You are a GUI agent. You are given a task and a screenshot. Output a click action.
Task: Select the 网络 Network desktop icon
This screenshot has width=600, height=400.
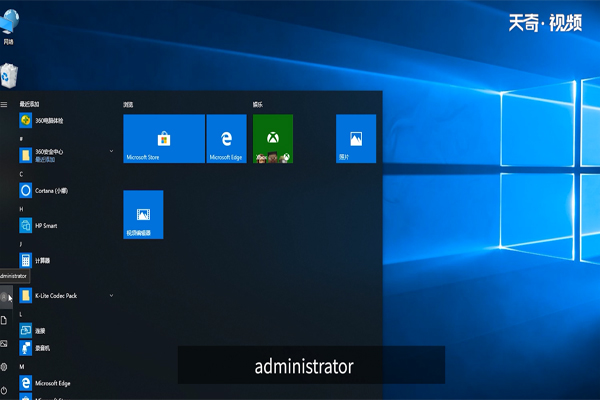click(x=9, y=27)
